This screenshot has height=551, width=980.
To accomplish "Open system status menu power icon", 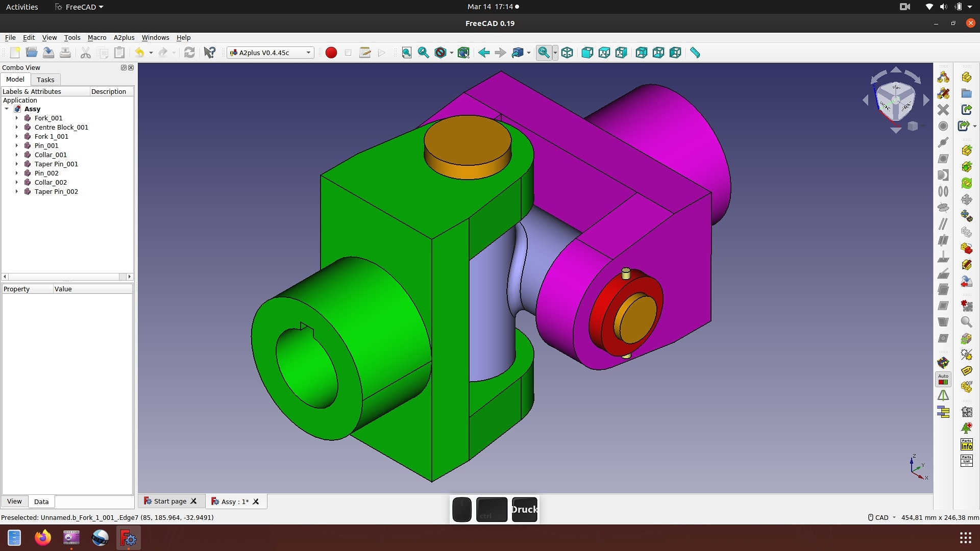I will coord(959,7).
